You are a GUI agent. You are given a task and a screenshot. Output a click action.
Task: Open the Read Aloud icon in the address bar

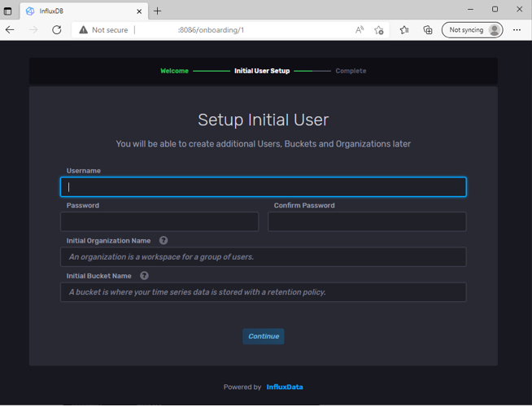tap(360, 30)
